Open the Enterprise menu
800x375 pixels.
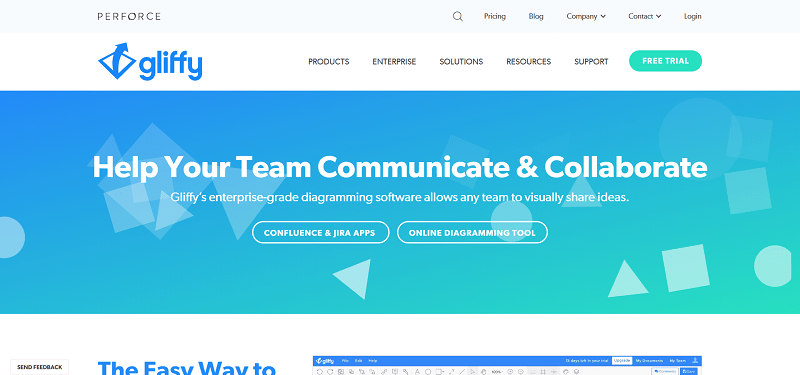tap(394, 62)
